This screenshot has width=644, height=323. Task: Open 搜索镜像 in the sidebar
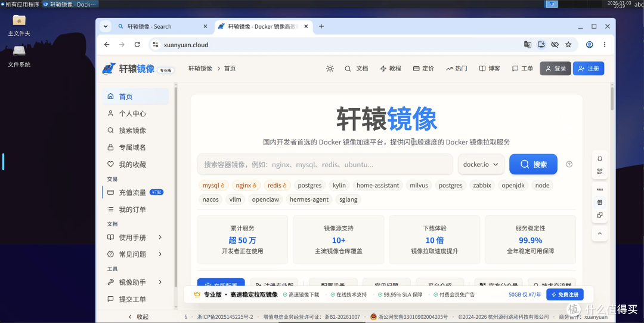[x=135, y=130]
